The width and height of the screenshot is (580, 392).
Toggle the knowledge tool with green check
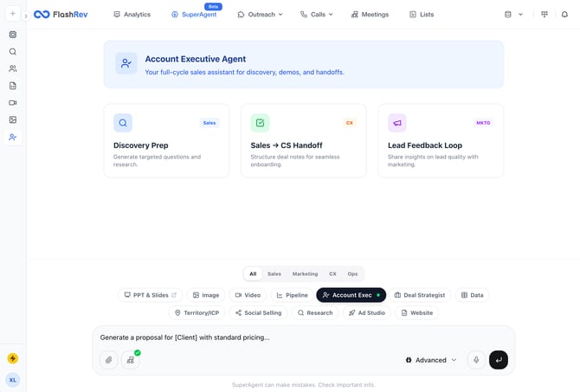tap(131, 360)
